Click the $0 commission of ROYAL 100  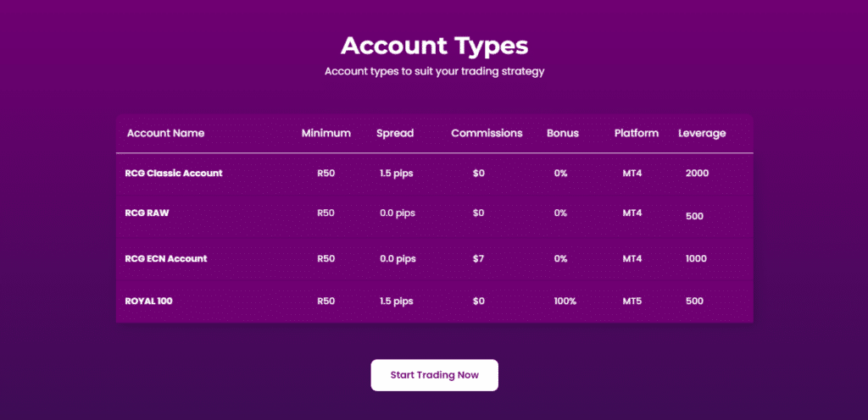[479, 301]
